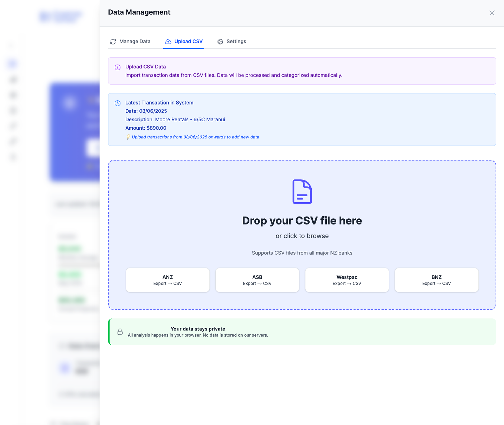This screenshot has height=425, width=504.
Task: Click the 'Amount: $890.00' line
Action: (x=146, y=128)
